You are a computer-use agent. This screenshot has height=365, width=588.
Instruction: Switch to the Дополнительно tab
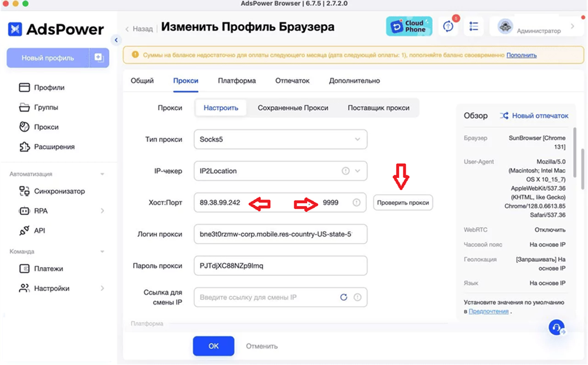[354, 81]
